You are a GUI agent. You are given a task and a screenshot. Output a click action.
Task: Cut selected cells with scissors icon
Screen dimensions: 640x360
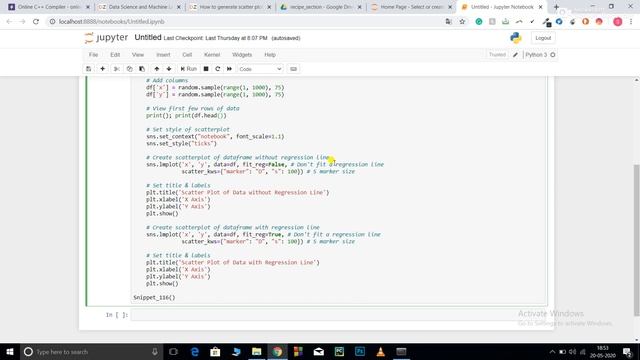pyautogui.click(x=116, y=69)
